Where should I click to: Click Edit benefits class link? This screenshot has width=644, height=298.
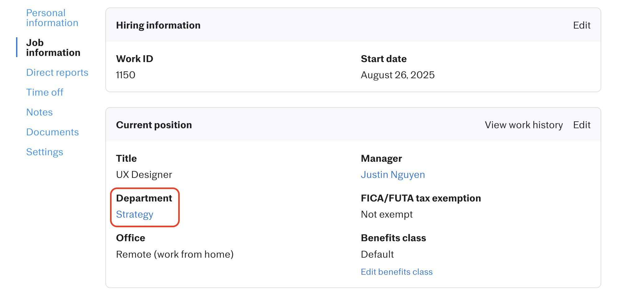coord(396,272)
